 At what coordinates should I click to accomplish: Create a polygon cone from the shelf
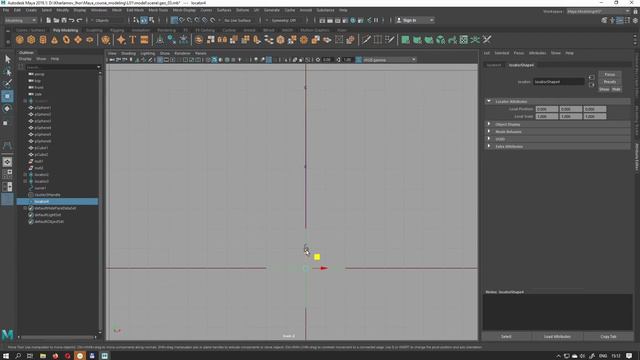tap(54, 40)
